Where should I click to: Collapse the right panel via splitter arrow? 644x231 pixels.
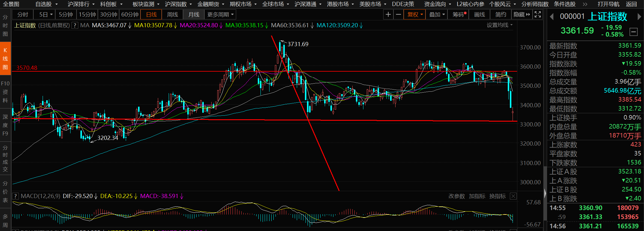tap(545, 193)
